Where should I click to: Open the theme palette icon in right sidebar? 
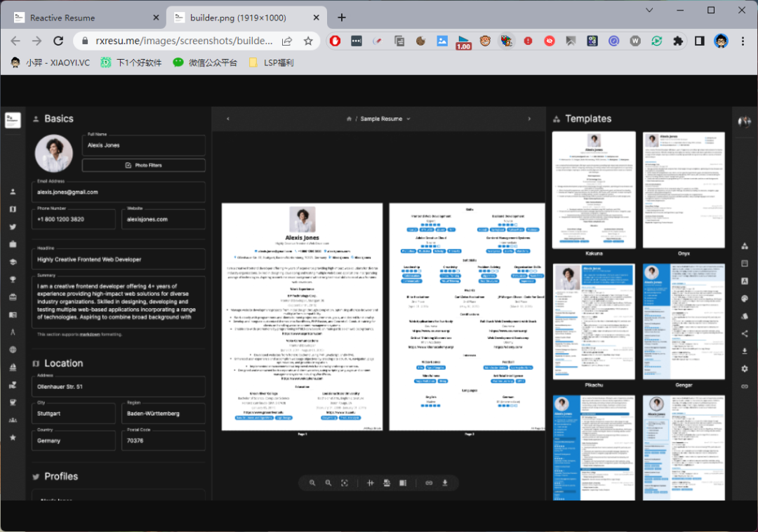coord(745,298)
